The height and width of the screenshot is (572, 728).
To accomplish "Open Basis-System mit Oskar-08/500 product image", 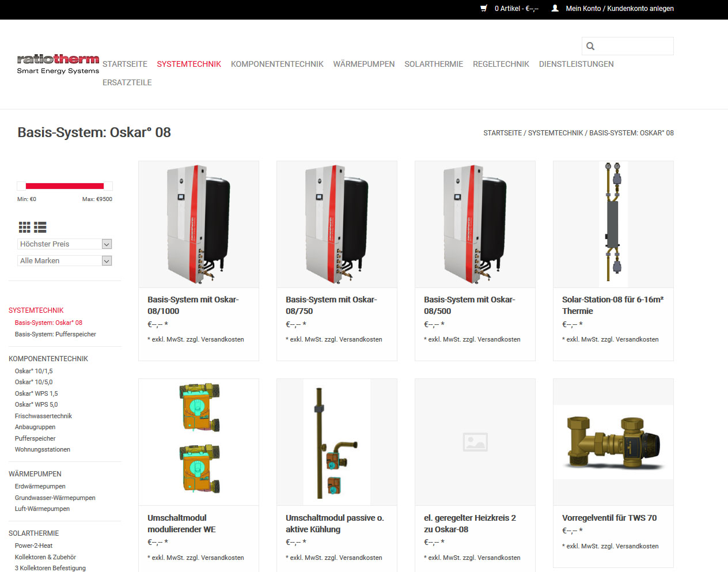I will (x=475, y=224).
